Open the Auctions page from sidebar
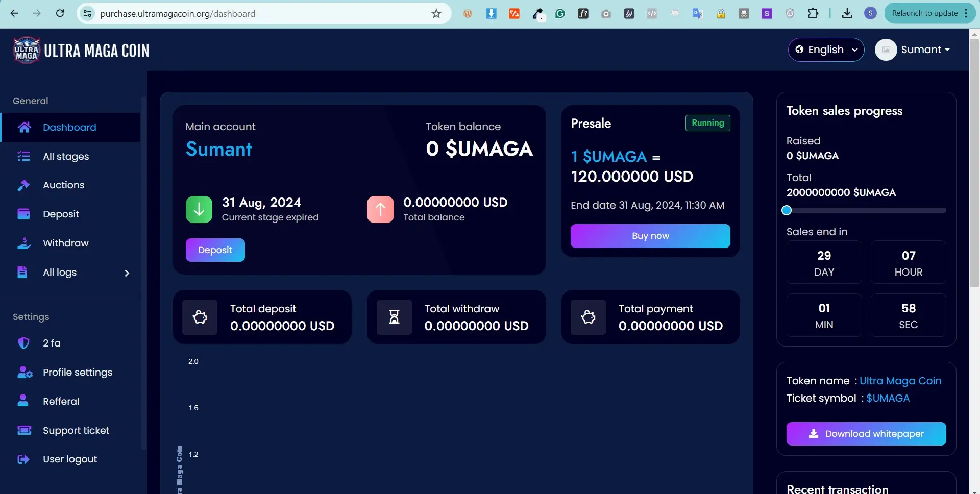Viewport: 980px width, 494px height. click(x=64, y=185)
